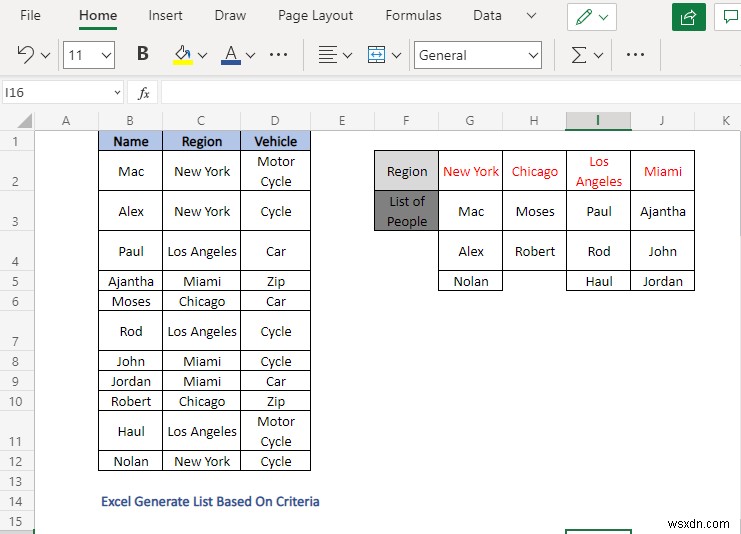Screen dimensions: 741x534
Task: Click the Undo arrow icon
Action: [25, 55]
